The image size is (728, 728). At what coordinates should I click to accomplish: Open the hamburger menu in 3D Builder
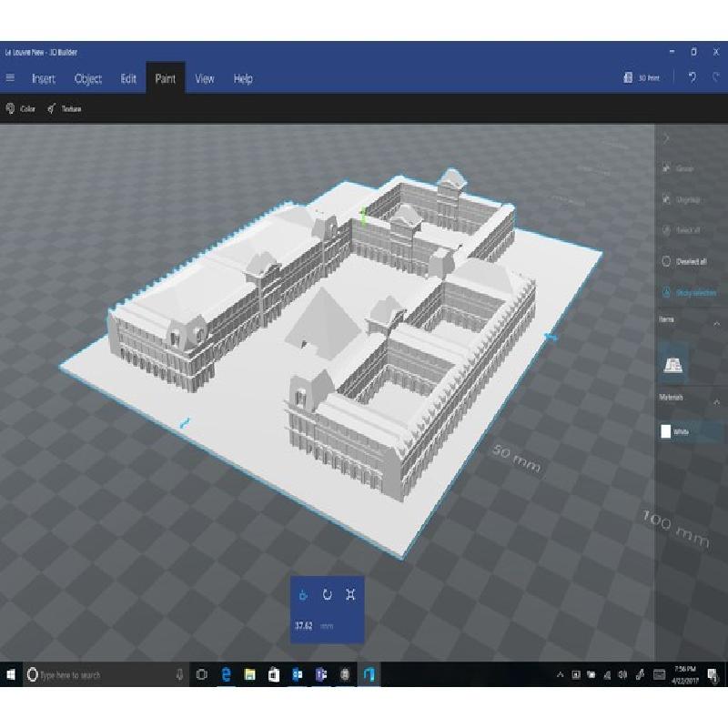click(x=10, y=78)
